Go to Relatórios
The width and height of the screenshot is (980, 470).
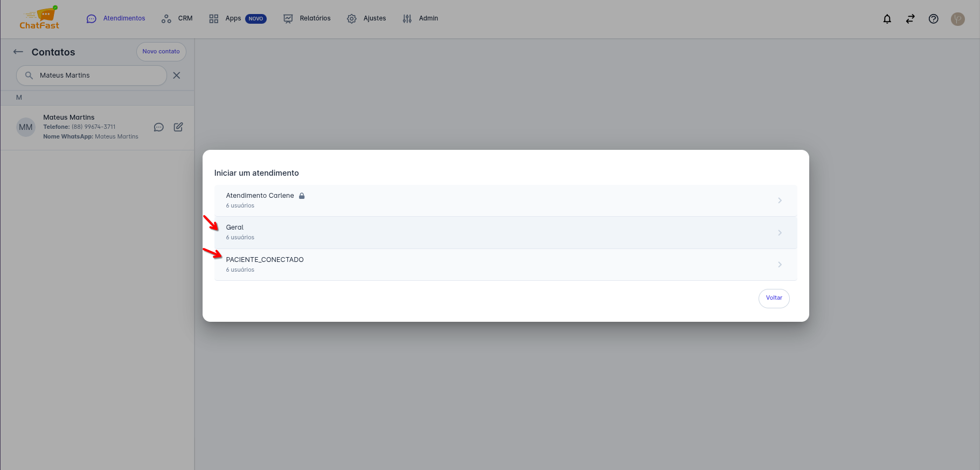[307, 18]
